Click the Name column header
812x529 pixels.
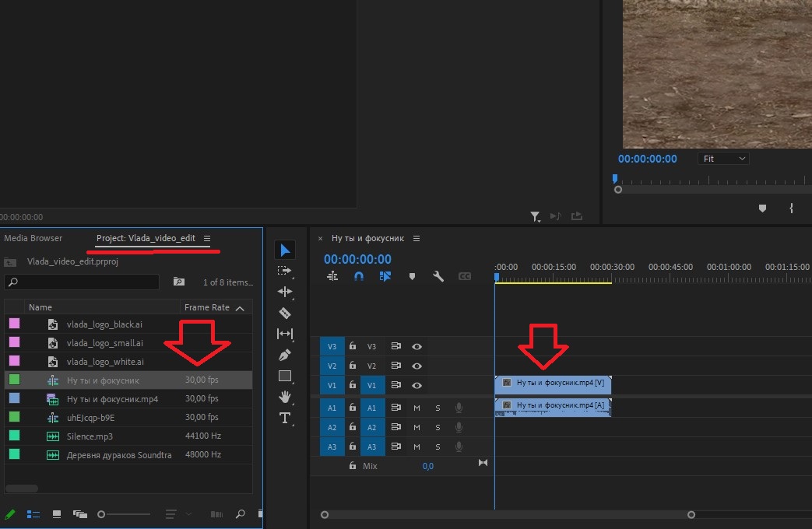pyautogui.click(x=40, y=307)
